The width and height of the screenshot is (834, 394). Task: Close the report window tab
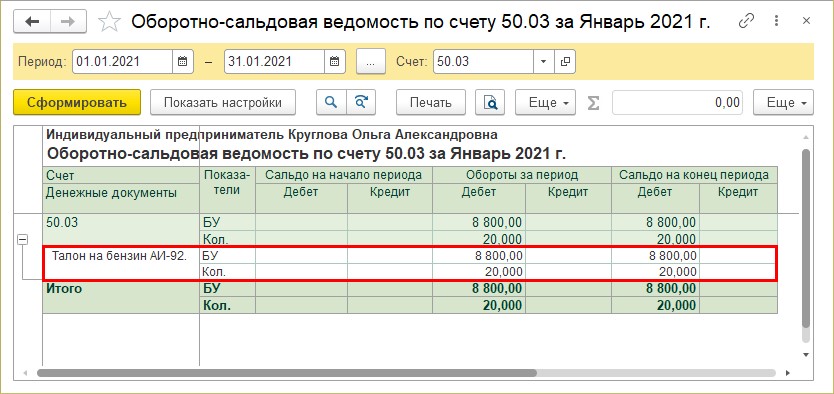click(x=806, y=21)
